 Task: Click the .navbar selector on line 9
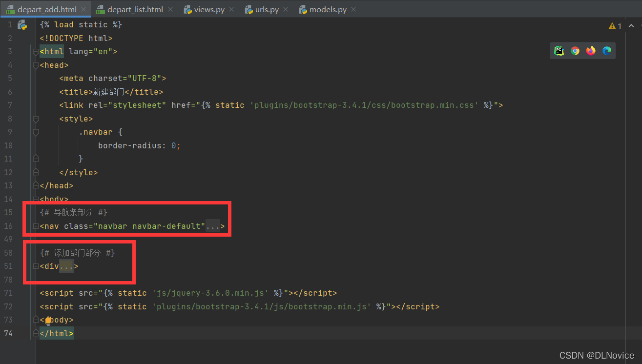96,132
